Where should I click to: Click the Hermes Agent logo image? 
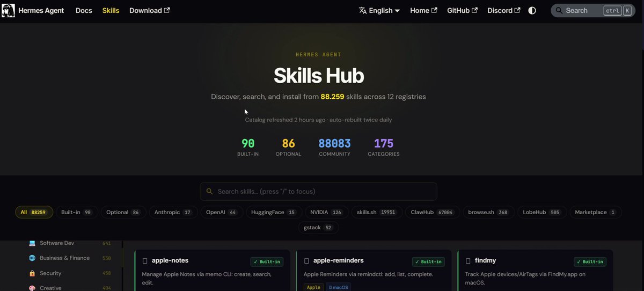[x=8, y=10]
